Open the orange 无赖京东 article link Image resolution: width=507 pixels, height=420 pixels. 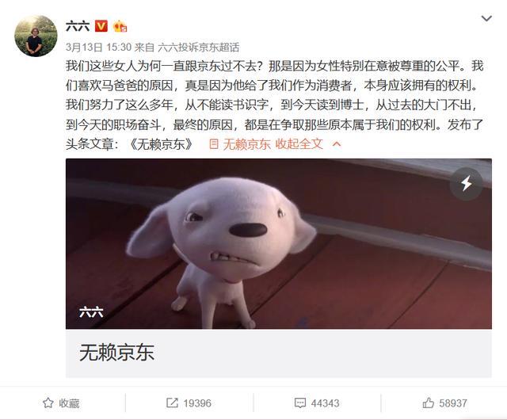[x=246, y=144]
